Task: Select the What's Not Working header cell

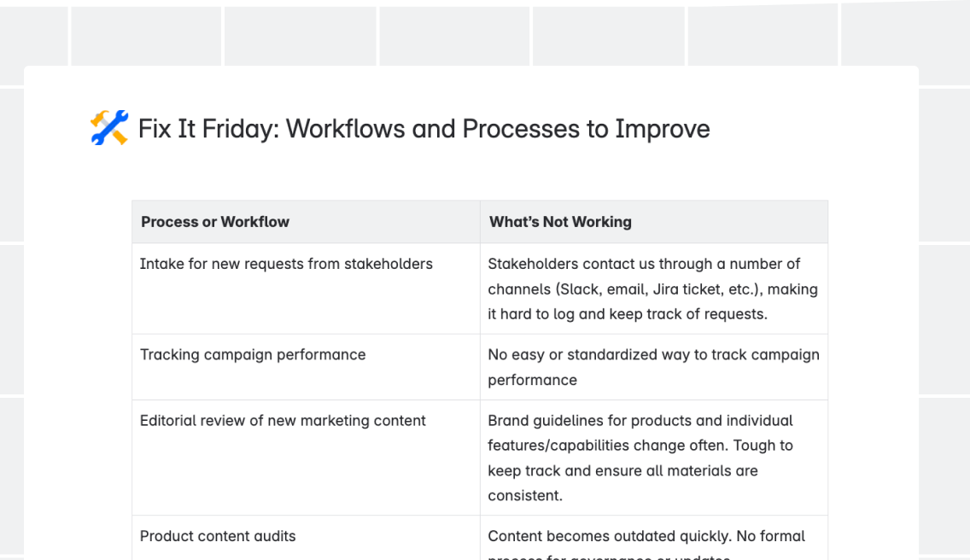Action: click(654, 222)
